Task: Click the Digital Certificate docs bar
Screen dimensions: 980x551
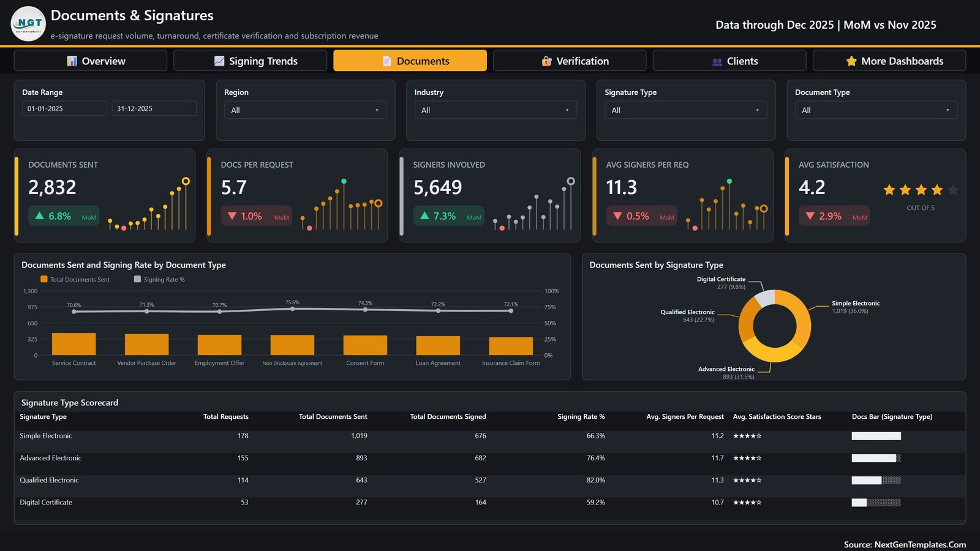Action: point(876,503)
